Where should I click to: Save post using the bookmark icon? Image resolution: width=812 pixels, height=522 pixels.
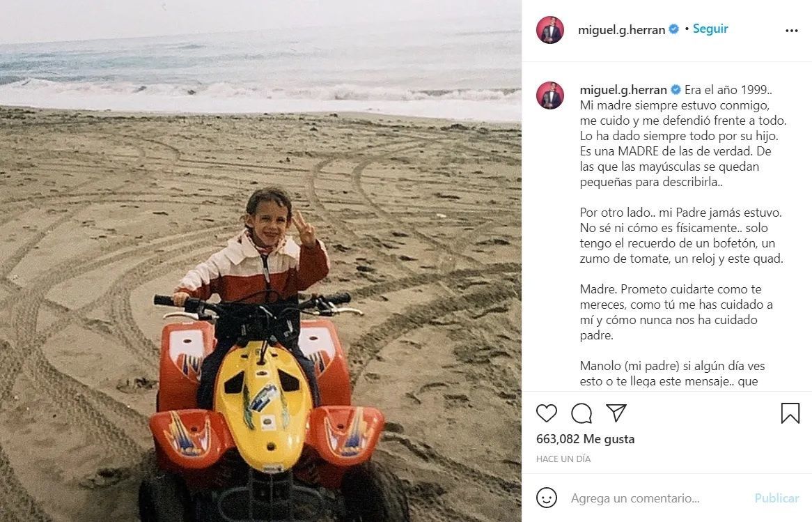[790, 413]
